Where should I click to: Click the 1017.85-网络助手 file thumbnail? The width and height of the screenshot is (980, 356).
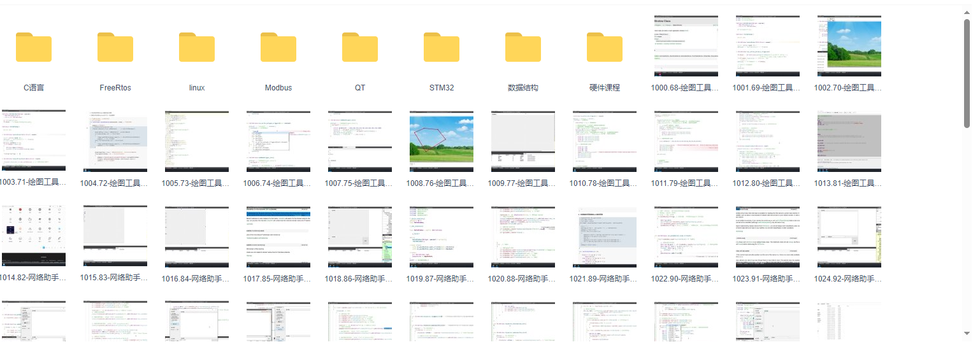tap(278, 236)
